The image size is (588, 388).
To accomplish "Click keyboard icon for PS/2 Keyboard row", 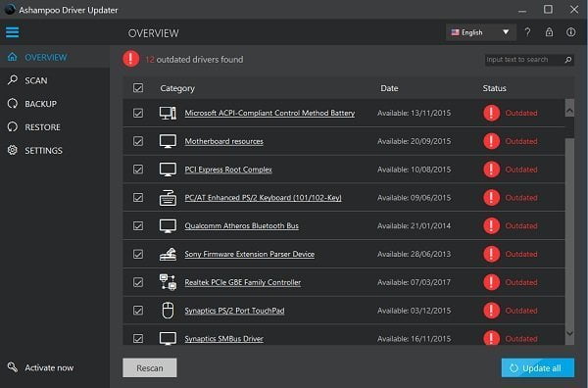I will click(168, 198).
